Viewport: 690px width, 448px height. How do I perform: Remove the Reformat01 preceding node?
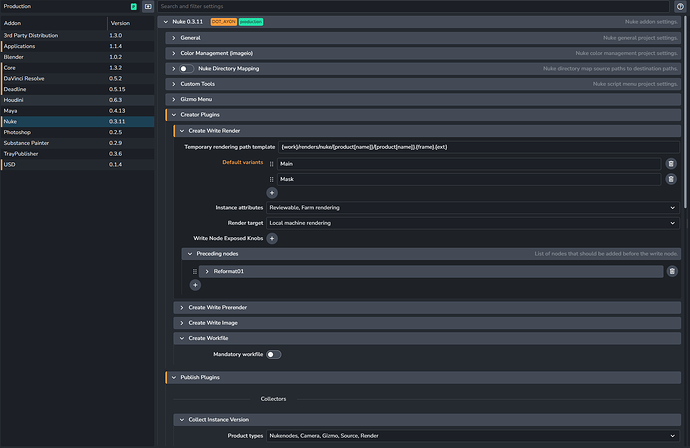[x=672, y=271]
